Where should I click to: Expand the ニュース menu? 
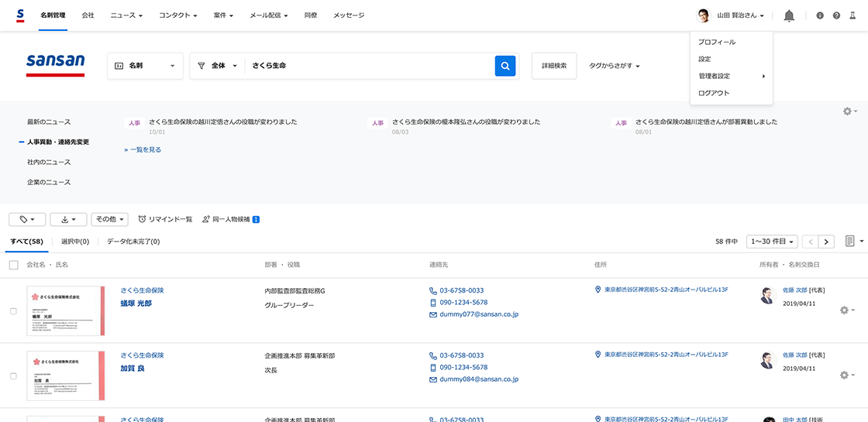tap(127, 15)
